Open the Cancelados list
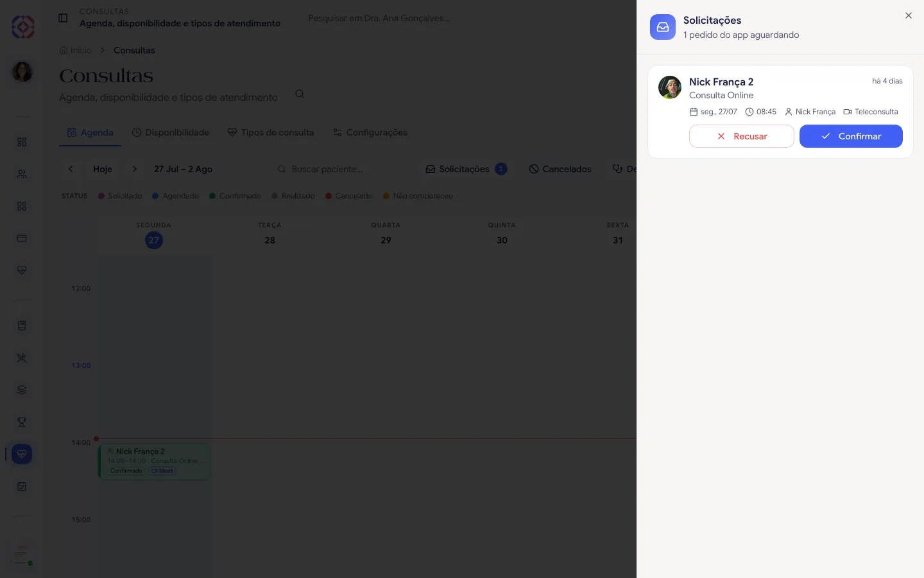Screen dimensions: 924x578 pyautogui.click(x=560, y=169)
